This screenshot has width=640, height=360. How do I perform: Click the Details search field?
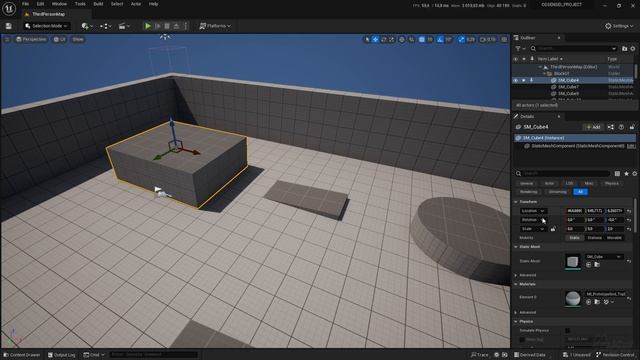pos(563,173)
